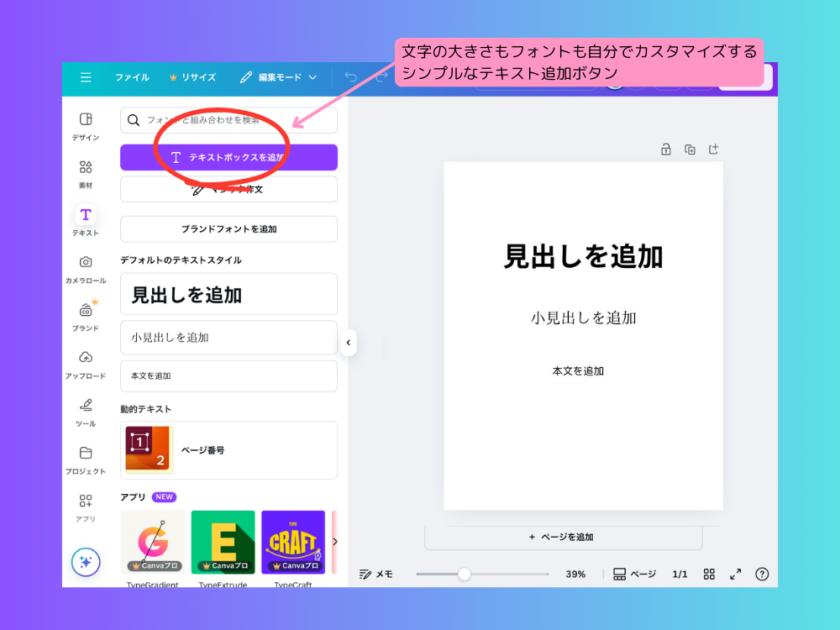Open the カメラロール panel

click(x=85, y=269)
